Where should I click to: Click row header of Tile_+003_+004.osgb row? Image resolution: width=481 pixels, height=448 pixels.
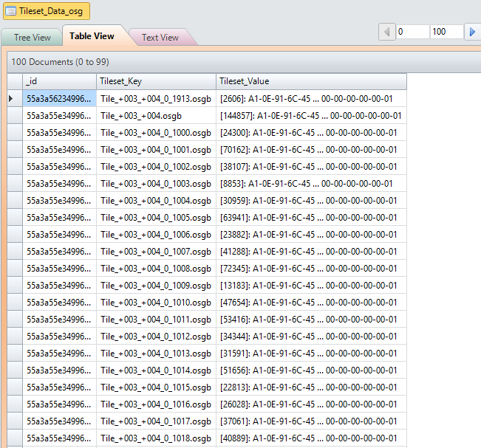pos(15,116)
